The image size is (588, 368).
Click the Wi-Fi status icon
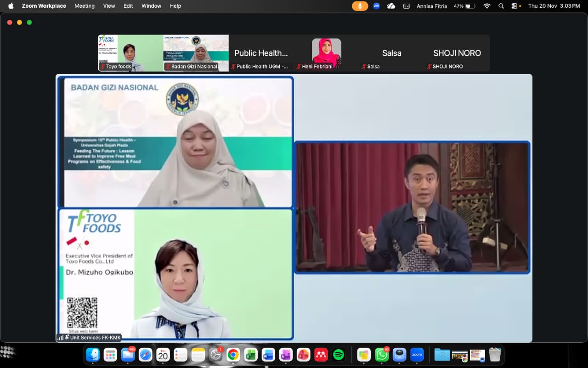coord(487,6)
